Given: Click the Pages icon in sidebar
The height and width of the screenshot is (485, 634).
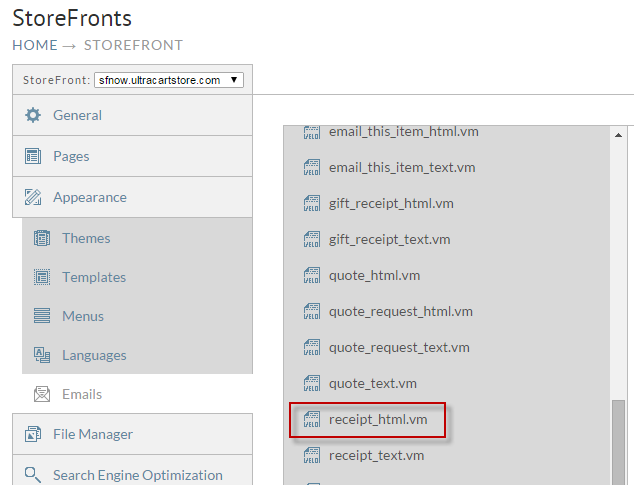Looking at the screenshot, I should 33,156.
